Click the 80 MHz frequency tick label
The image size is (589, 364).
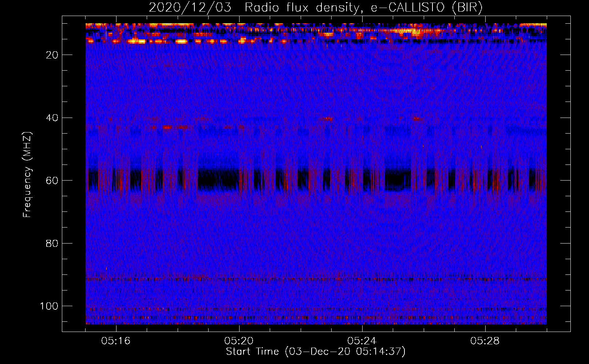pos(52,244)
